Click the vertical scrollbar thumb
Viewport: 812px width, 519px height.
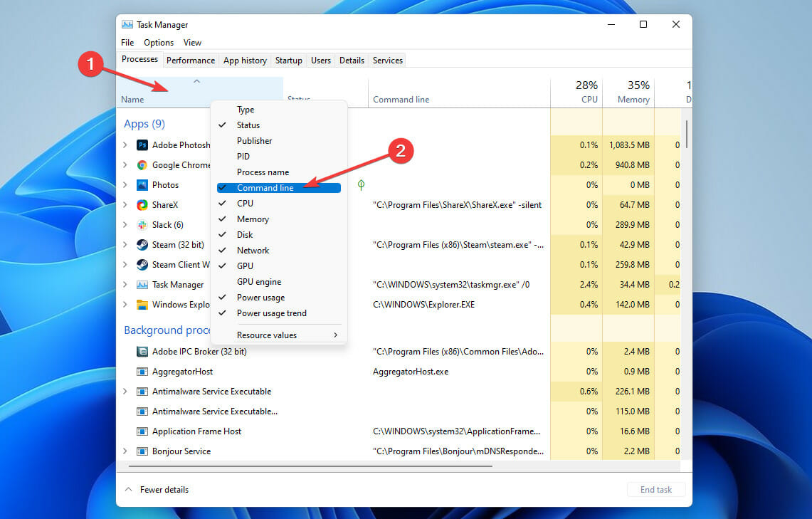point(687,134)
